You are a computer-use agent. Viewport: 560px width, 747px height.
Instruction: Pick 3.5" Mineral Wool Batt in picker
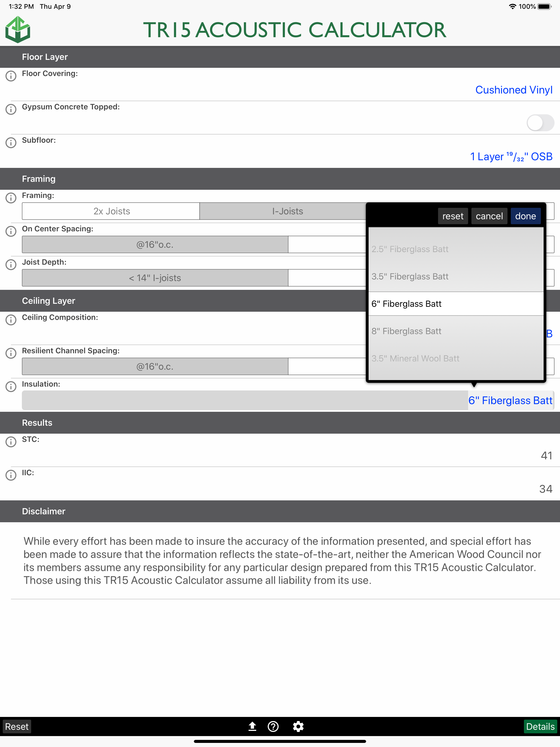[456, 359]
